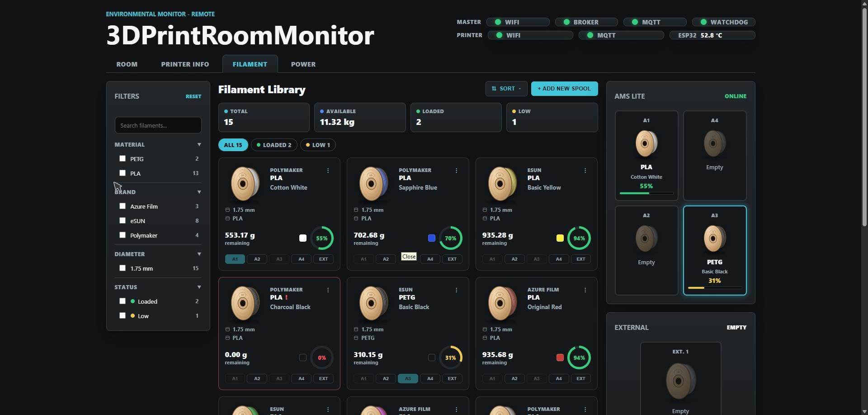Open options menu on PETG Basic Black card

456,290
